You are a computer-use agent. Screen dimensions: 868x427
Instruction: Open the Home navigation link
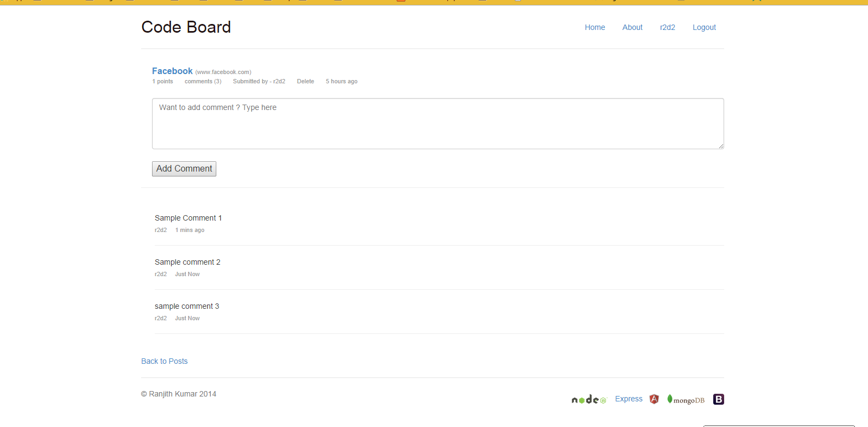595,27
